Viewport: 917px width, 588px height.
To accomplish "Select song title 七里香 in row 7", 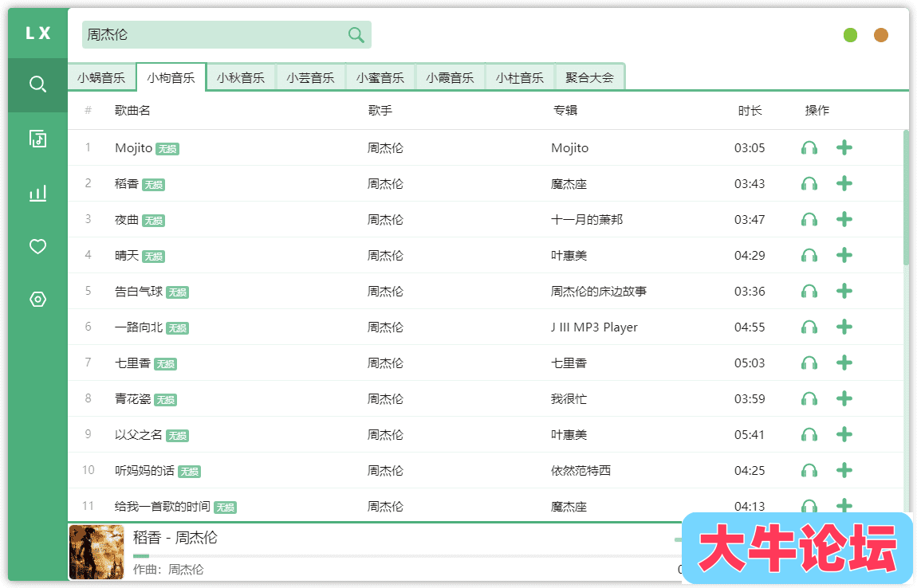I will 132,363.
